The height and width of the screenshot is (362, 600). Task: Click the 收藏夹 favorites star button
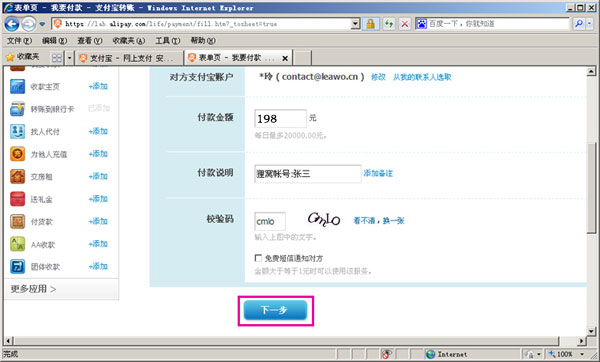pos(23,57)
